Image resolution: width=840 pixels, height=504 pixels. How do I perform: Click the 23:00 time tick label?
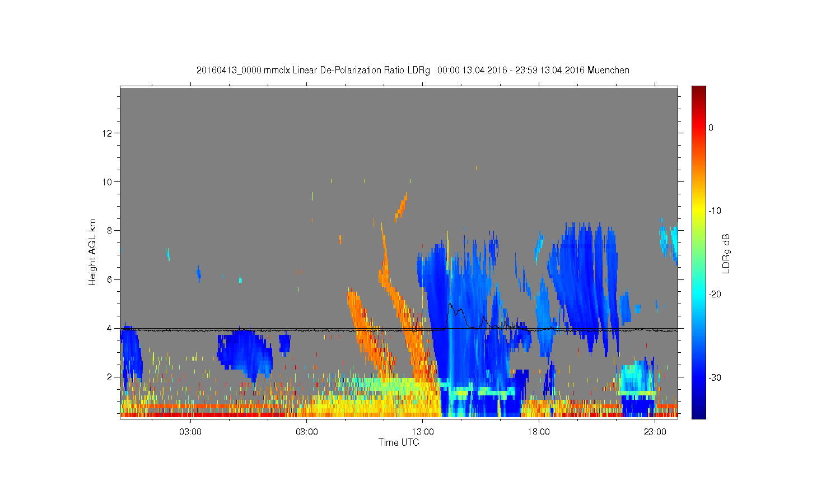pos(655,432)
